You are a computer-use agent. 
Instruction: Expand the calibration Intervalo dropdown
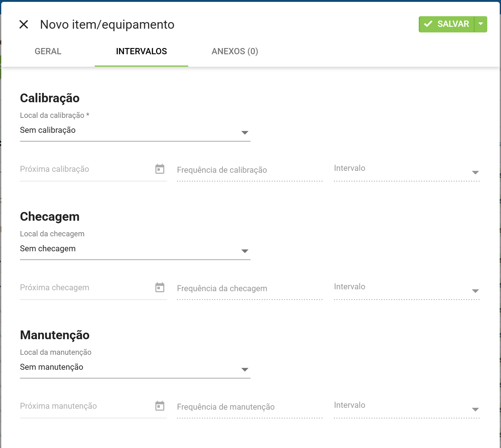coord(407,170)
